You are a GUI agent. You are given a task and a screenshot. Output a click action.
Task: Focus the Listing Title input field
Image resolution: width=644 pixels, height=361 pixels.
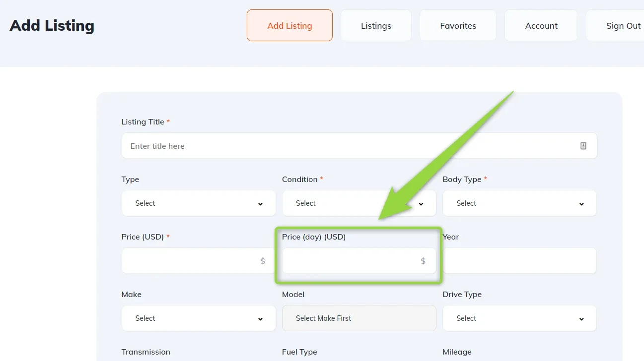point(359,146)
